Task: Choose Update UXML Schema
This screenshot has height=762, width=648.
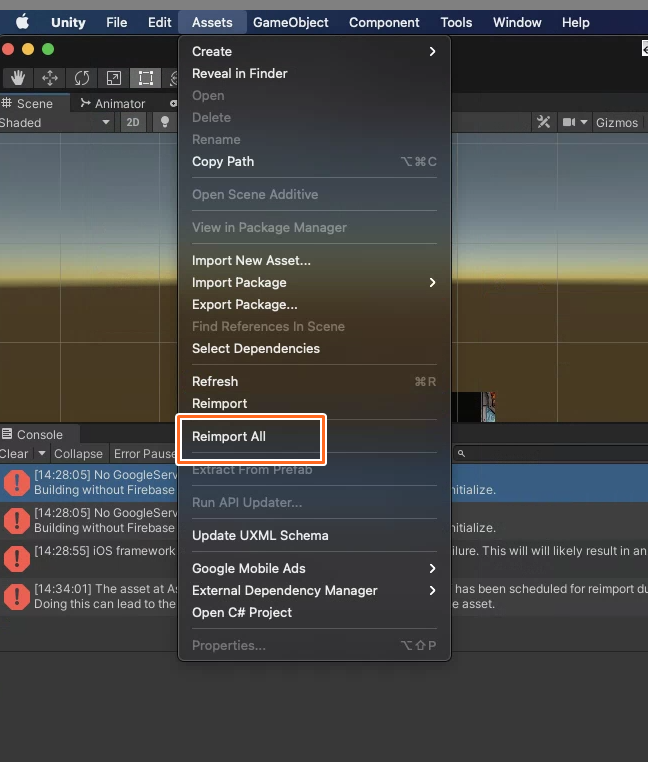Action: [314, 536]
